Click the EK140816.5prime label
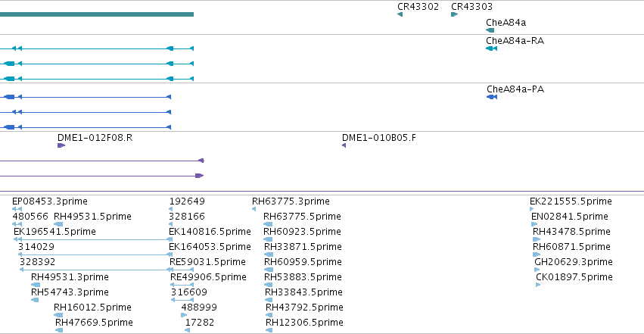This screenshot has width=644, height=334. 210,232
